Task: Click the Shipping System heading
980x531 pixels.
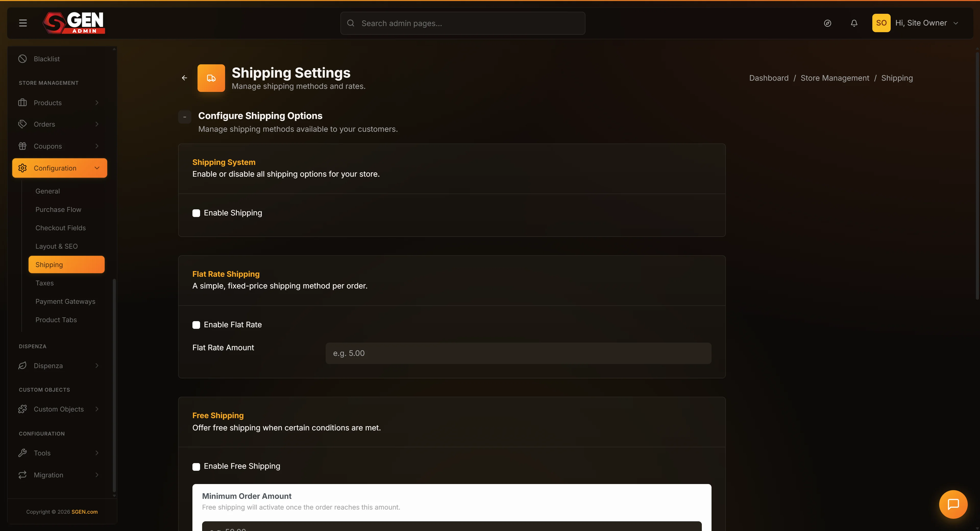Action: coord(224,162)
